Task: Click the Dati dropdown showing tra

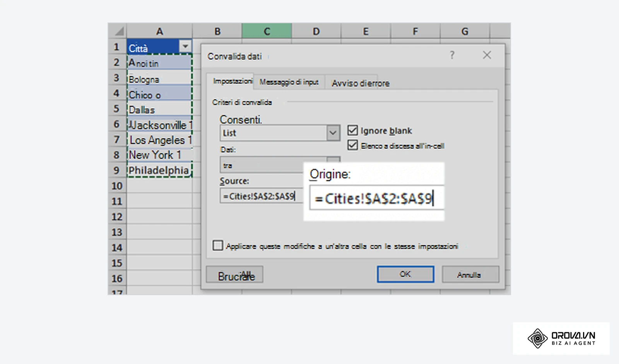Action: [280, 165]
